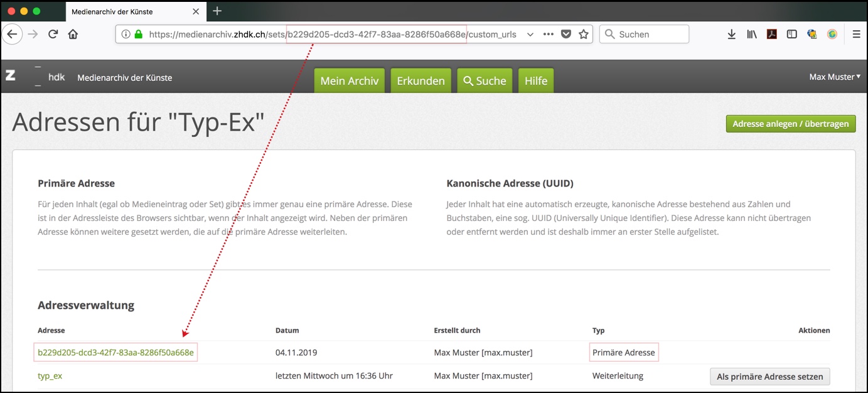Open the downloads panel

(731, 35)
